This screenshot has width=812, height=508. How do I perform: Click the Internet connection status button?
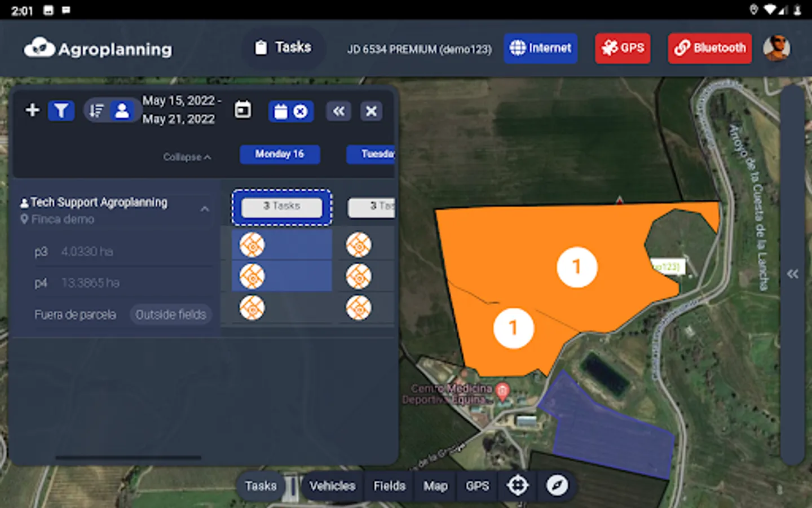coord(540,48)
